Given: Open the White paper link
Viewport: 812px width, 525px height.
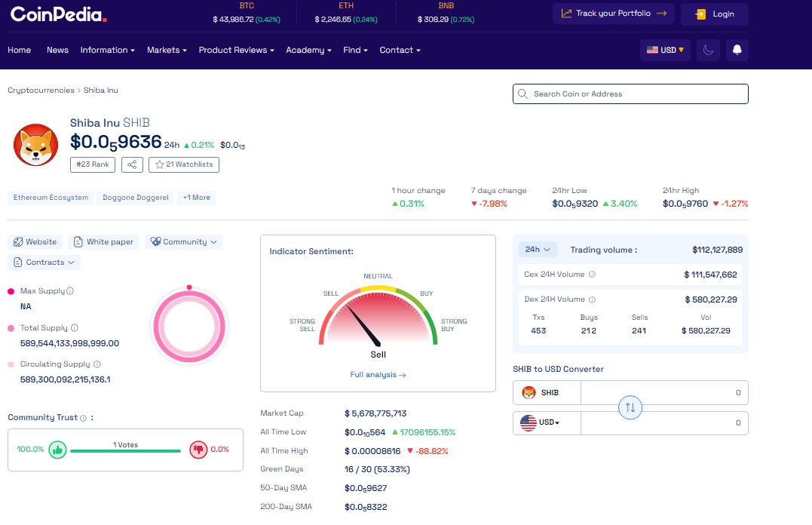Looking at the screenshot, I should [x=103, y=242].
